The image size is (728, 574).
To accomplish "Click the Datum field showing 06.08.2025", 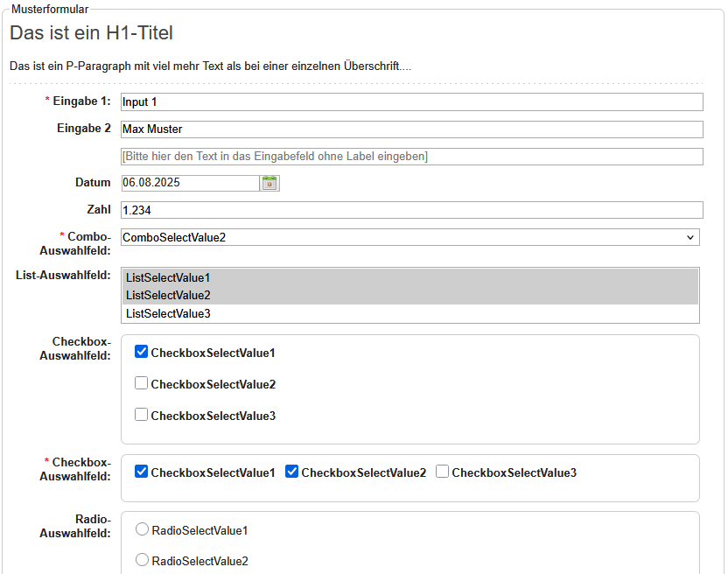I will coord(189,183).
